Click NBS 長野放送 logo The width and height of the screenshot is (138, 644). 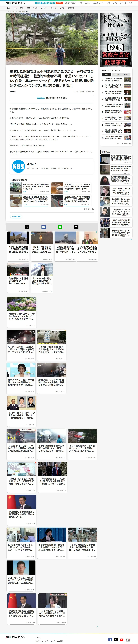(x=18, y=166)
